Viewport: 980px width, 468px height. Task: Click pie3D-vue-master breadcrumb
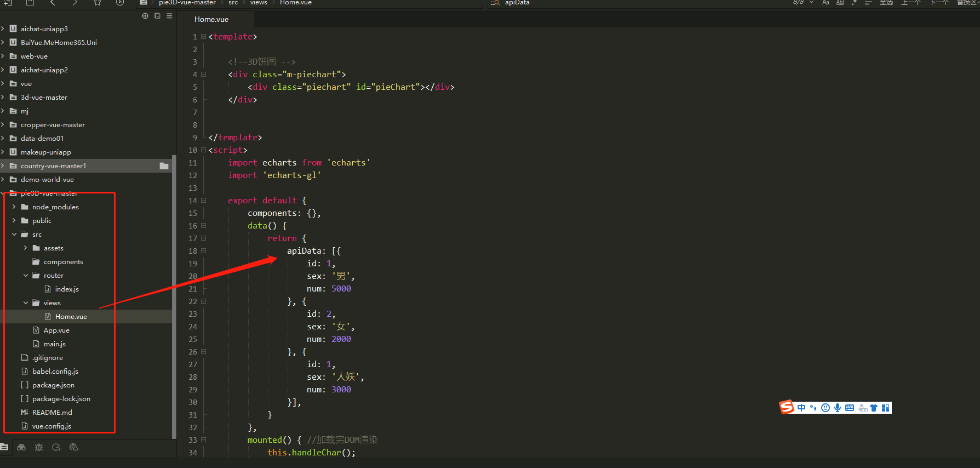pos(187,3)
